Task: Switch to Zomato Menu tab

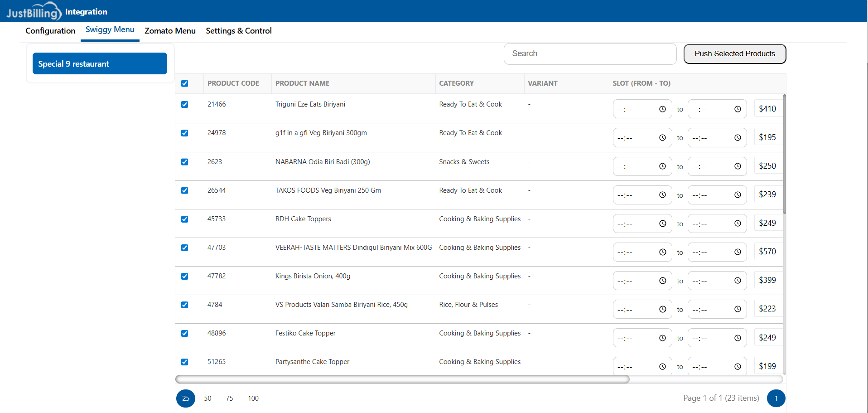Action: tap(170, 31)
